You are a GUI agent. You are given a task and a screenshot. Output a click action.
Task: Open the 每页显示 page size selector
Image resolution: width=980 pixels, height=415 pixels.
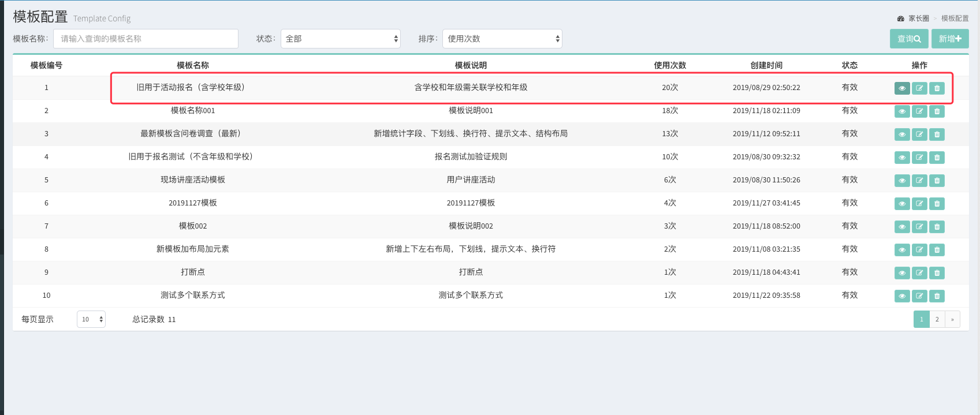point(91,319)
